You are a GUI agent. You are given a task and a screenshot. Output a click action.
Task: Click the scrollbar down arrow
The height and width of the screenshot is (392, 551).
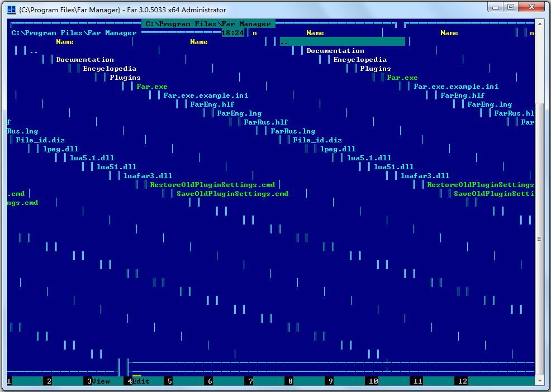539,381
